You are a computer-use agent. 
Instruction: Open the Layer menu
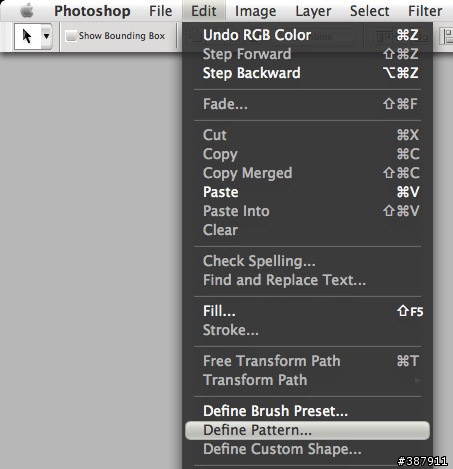(x=313, y=11)
